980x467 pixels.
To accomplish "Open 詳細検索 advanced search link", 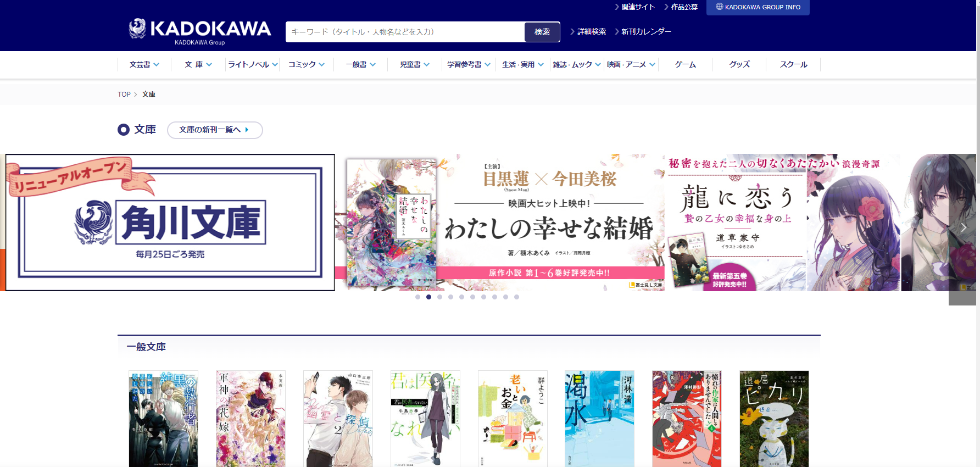I will pos(588,32).
